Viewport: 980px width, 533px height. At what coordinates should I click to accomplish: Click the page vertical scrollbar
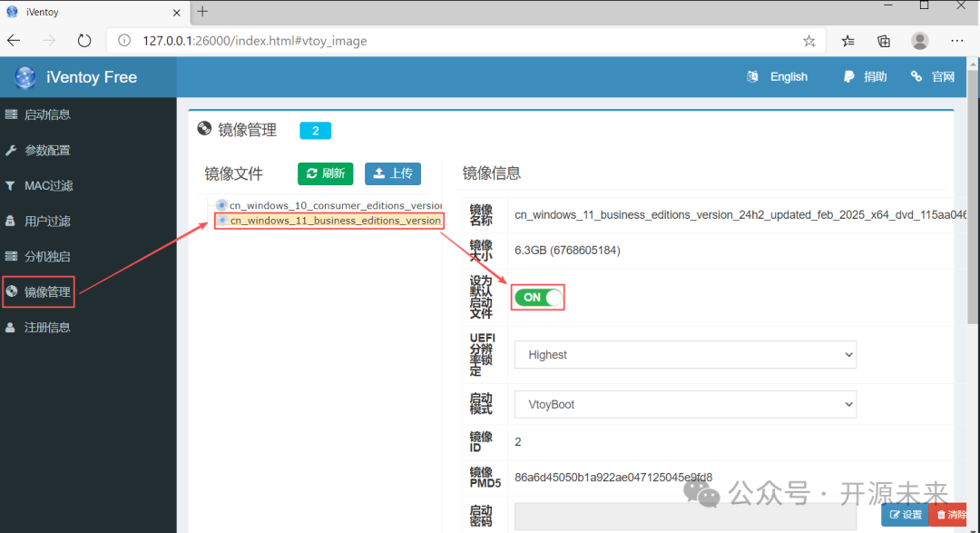[974, 197]
